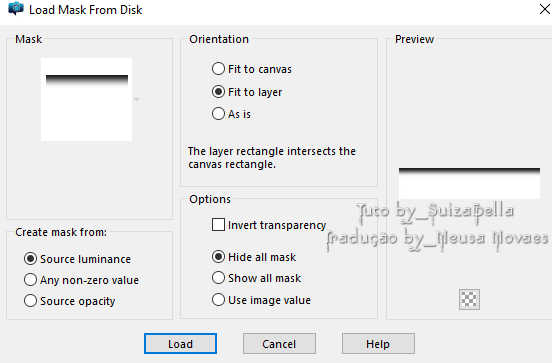Viewport: 552px width, 363px height.
Task: Click the PaintShop Pro icon in title bar
Action: point(15,9)
